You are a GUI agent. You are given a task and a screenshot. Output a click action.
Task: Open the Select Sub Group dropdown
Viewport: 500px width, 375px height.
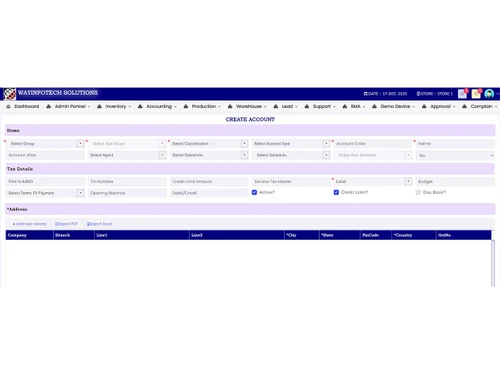[128, 144]
